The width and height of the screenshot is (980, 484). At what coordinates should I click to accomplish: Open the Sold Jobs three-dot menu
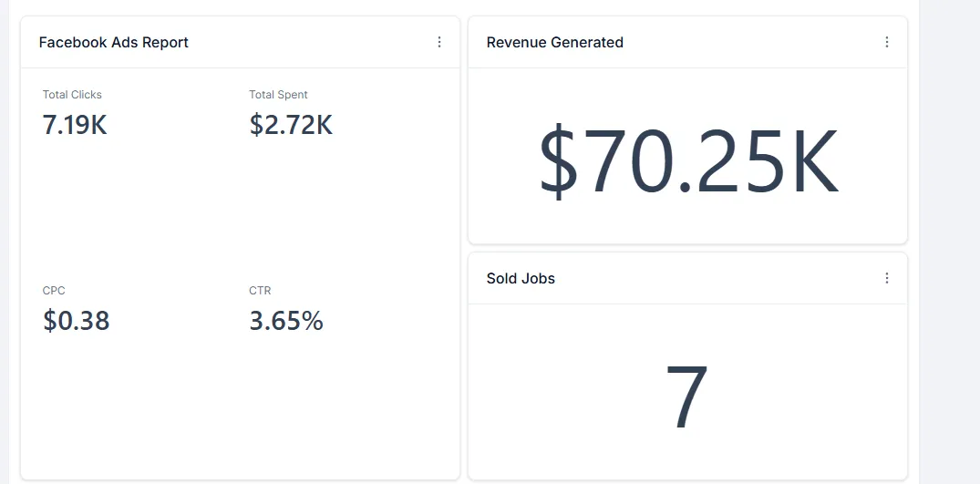click(x=887, y=278)
